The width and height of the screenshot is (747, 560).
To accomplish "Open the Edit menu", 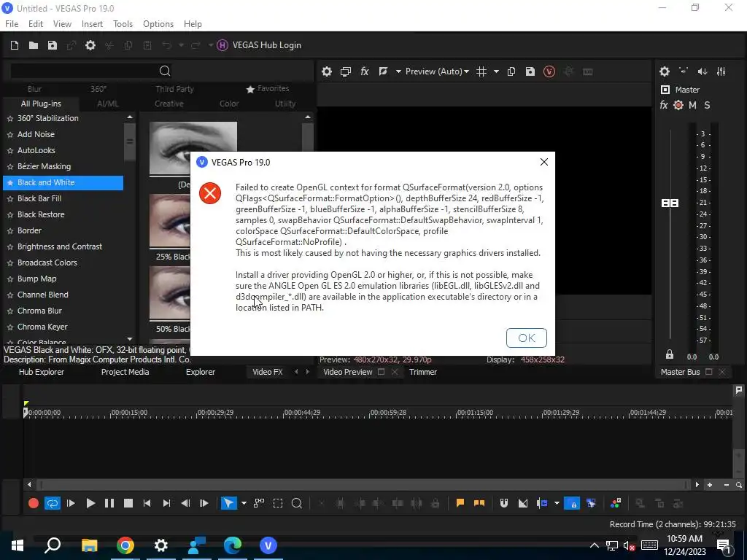I will point(36,24).
